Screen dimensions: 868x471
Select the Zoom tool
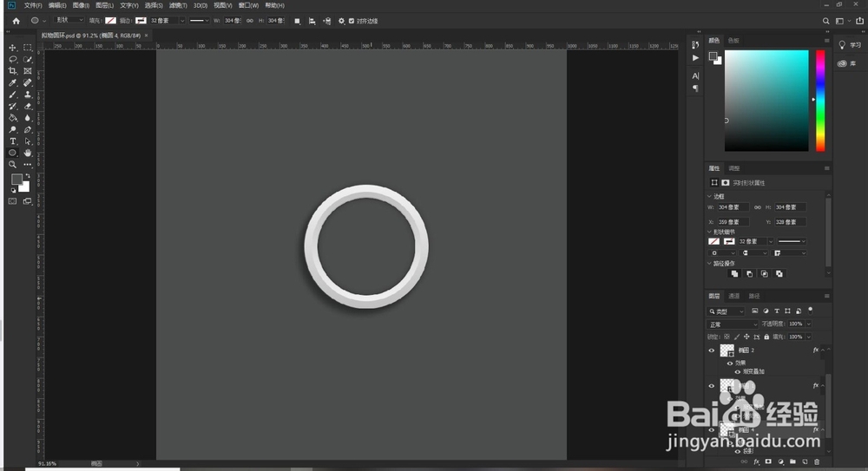pyautogui.click(x=13, y=165)
